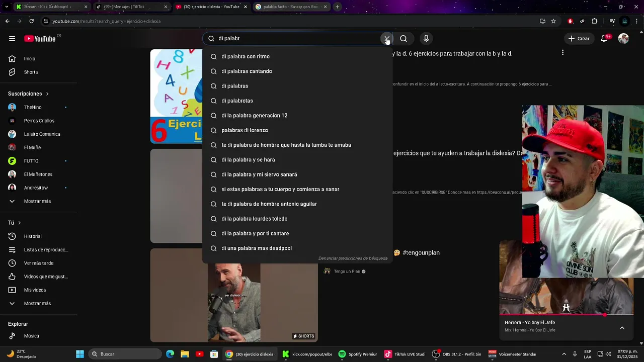Reload the page in Chrome
This screenshot has height=362, width=644.
tap(31, 21)
